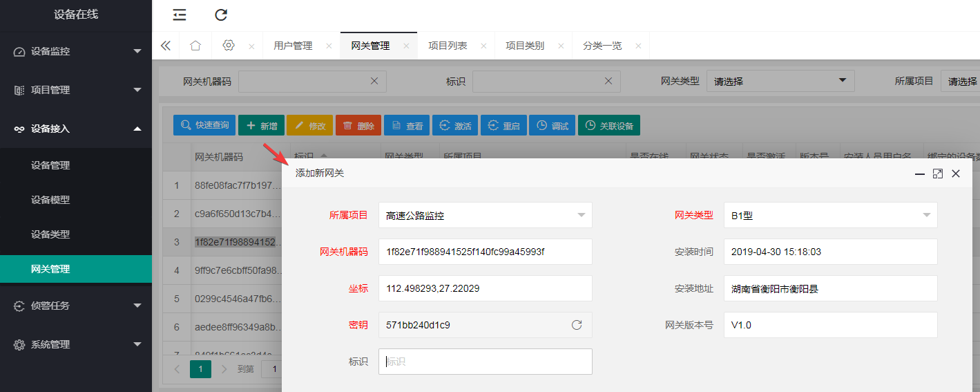
Task: Click the 激活 button
Action: point(455,125)
